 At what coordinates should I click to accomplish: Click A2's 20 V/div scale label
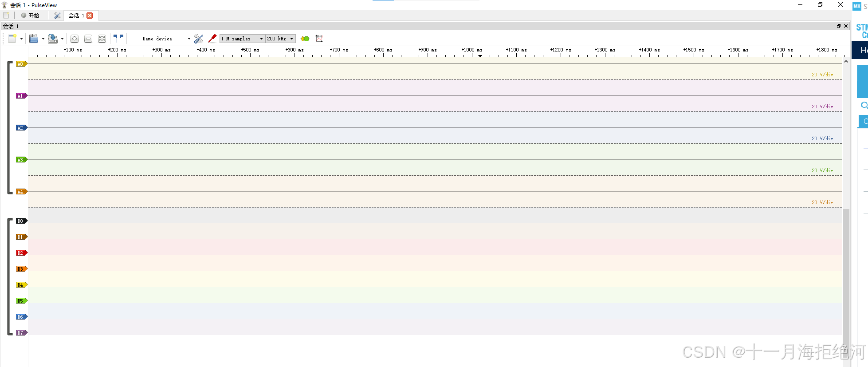click(822, 138)
